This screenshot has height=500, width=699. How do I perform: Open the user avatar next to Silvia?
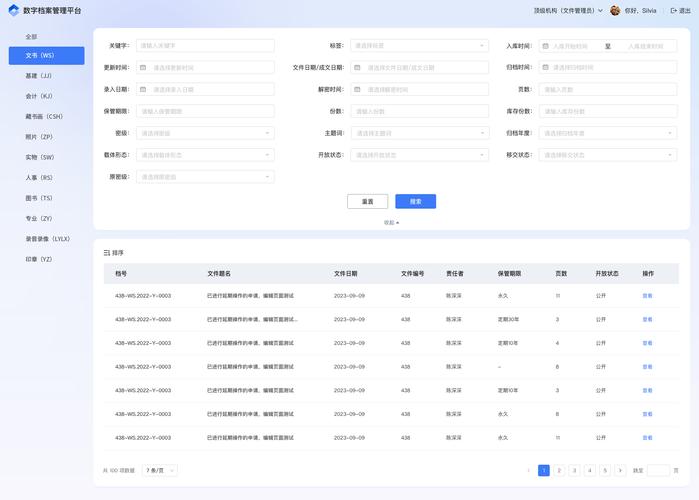615,11
